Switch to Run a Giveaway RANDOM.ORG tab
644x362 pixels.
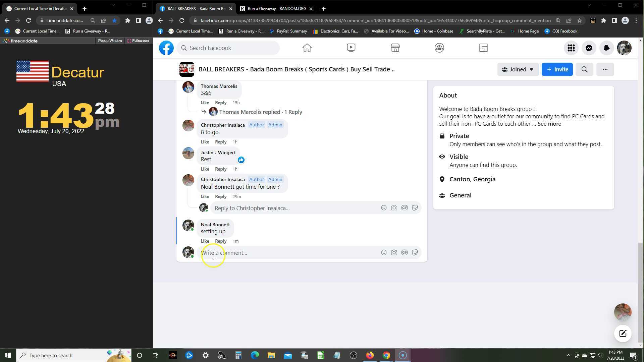tap(276, 9)
